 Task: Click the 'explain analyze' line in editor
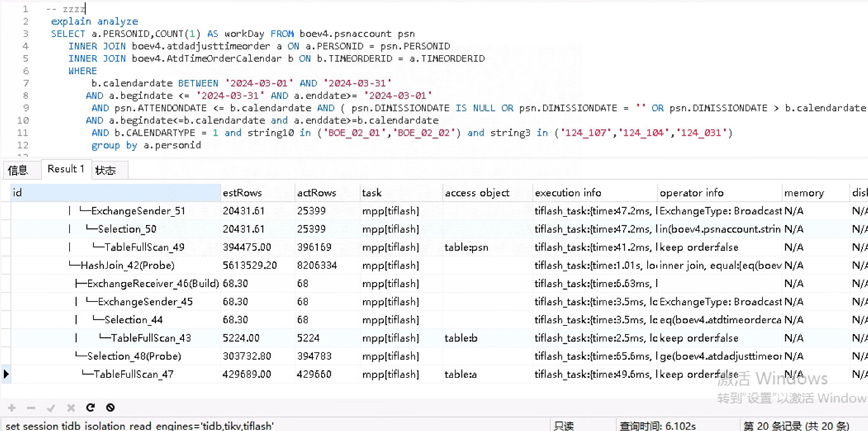coord(95,22)
